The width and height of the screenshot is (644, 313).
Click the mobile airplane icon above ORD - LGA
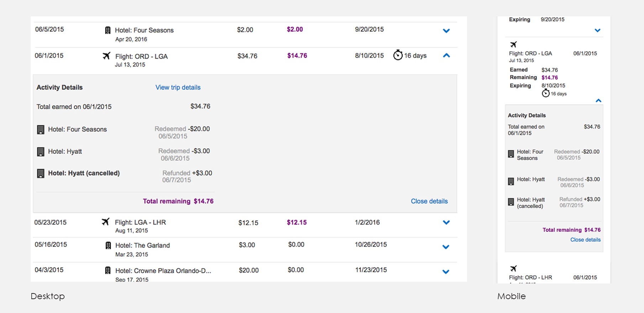click(513, 44)
